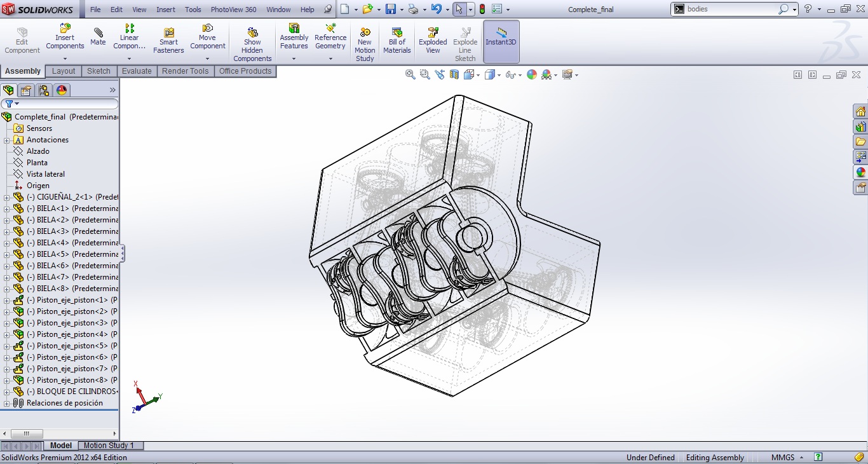Switch to the Render Tools tab

pos(185,71)
